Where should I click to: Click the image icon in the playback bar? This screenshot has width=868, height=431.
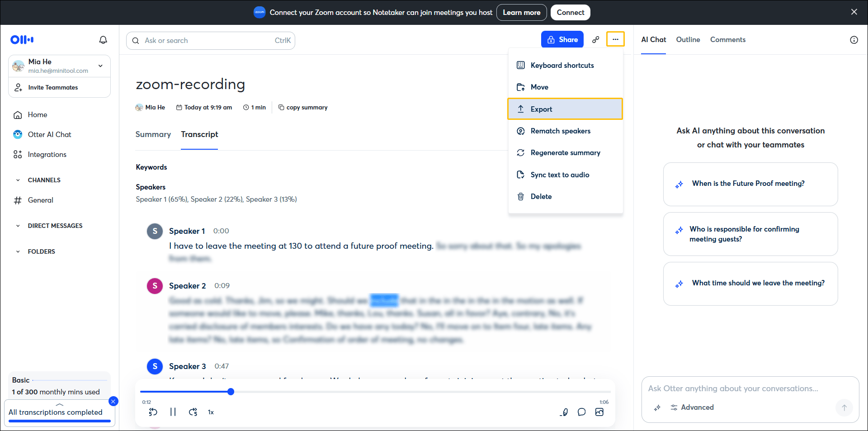[600, 412]
